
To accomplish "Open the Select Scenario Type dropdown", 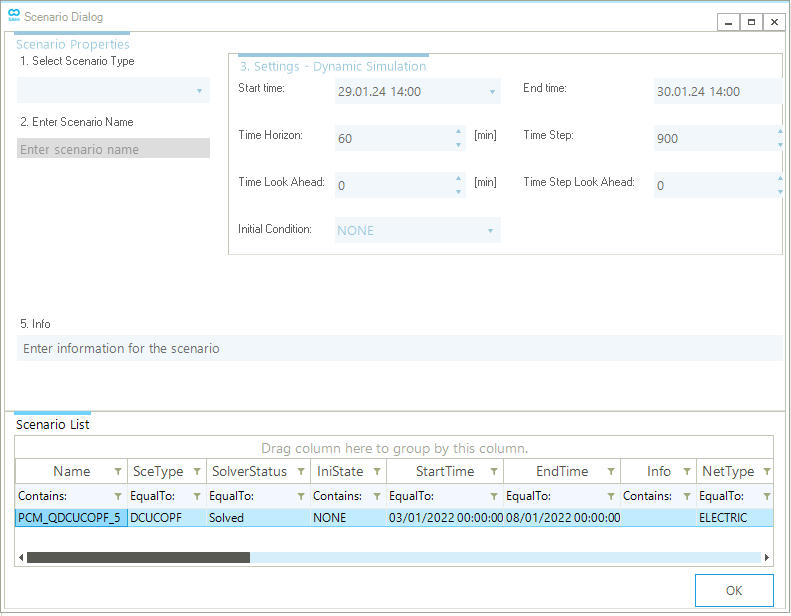I will click(113, 91).
